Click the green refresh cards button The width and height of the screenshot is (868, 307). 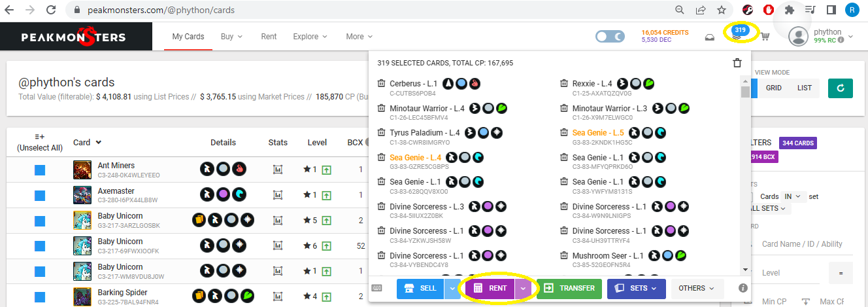[840, 88]
